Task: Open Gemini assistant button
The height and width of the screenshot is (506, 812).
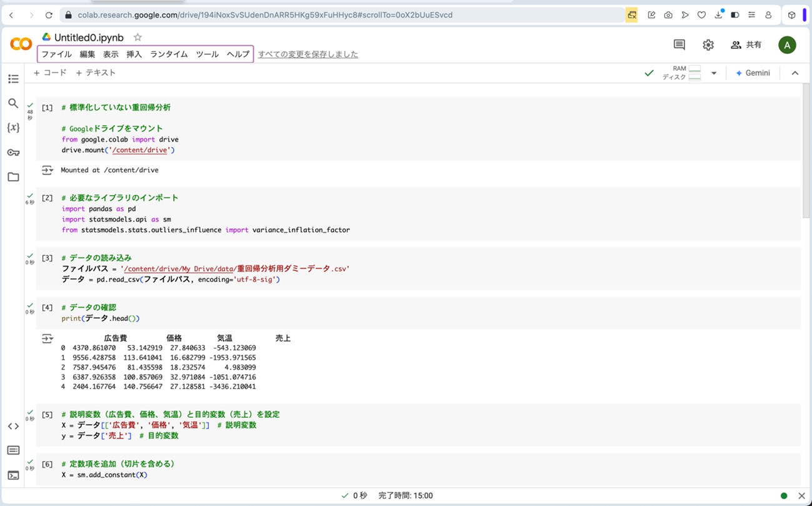Action: 753,73
